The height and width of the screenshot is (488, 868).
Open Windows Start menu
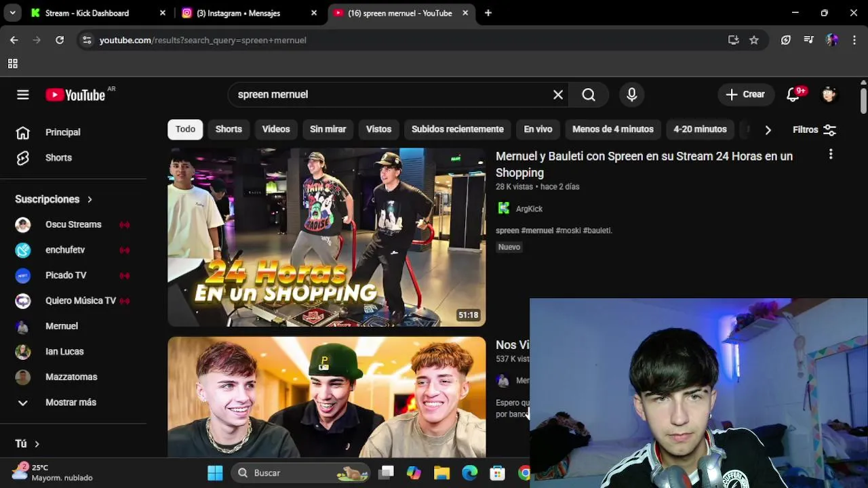(x=215, y=473)
